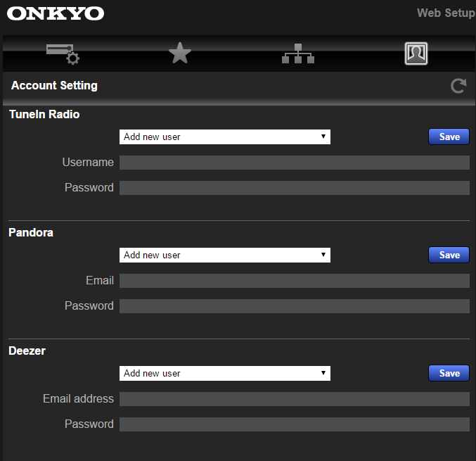Open the favorites star tab
The height and width of the screenshot is (461, 476).
(180, 53)
